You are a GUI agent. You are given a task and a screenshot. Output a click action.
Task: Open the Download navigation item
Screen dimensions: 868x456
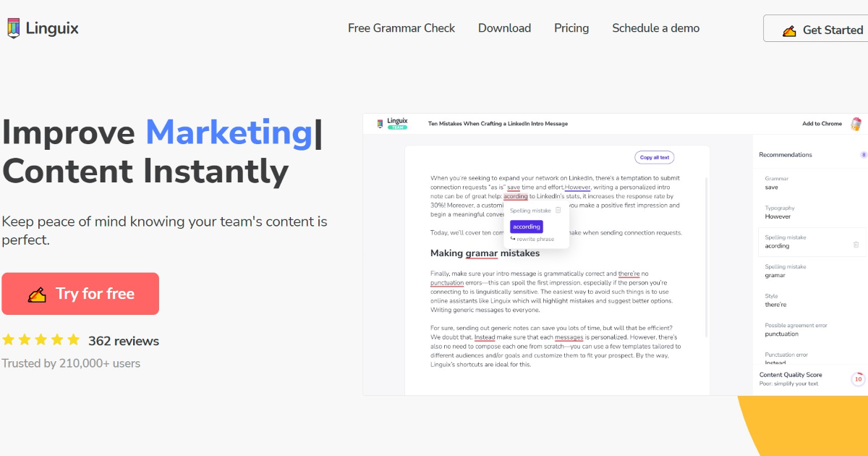pos(504,28)
